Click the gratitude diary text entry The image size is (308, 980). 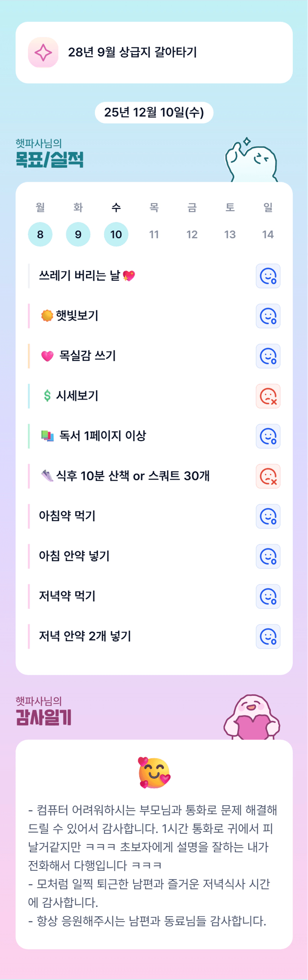[152, 865]
